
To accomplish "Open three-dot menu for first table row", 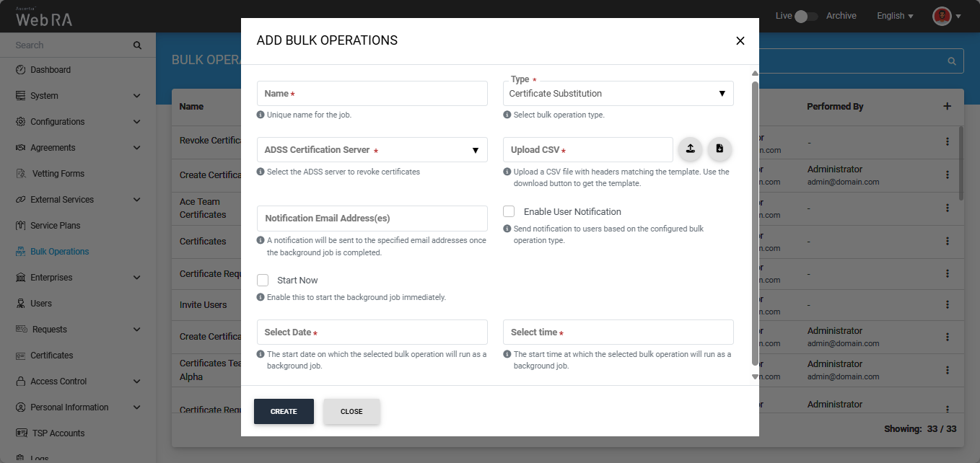I will click(x=948, y=143).
